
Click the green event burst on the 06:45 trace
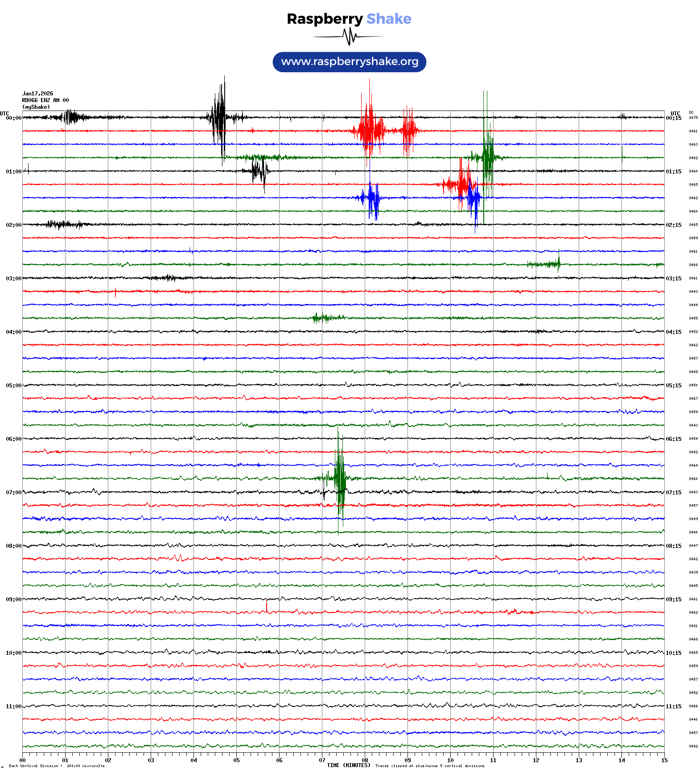click(340, 478)
